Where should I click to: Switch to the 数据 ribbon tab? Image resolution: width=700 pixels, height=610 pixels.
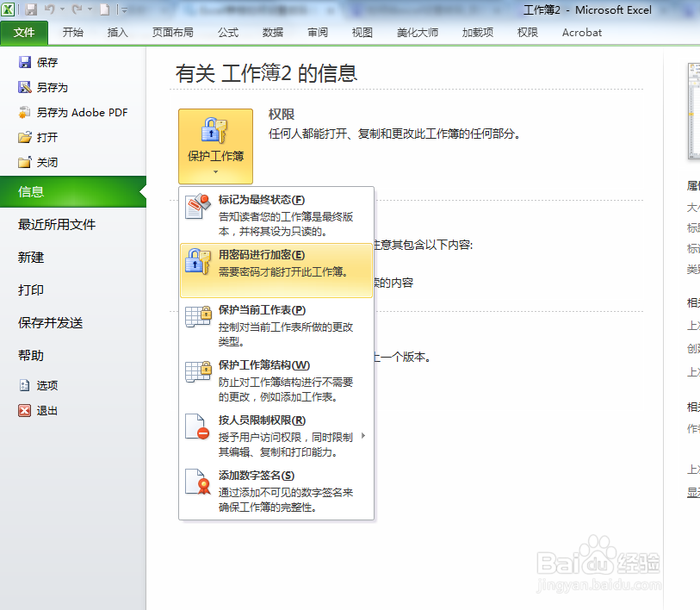coord(273,33)
